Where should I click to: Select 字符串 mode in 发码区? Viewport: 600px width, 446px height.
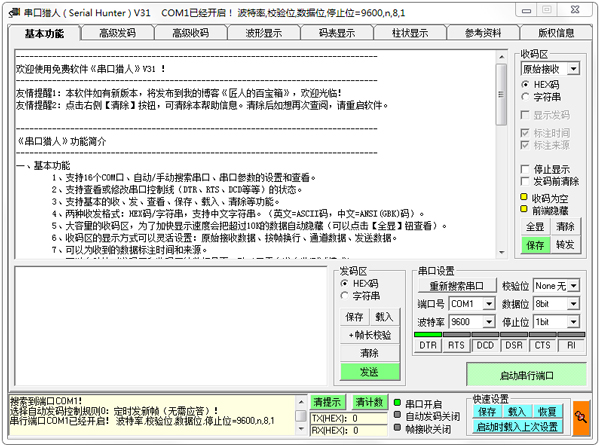tap(346, 296)
